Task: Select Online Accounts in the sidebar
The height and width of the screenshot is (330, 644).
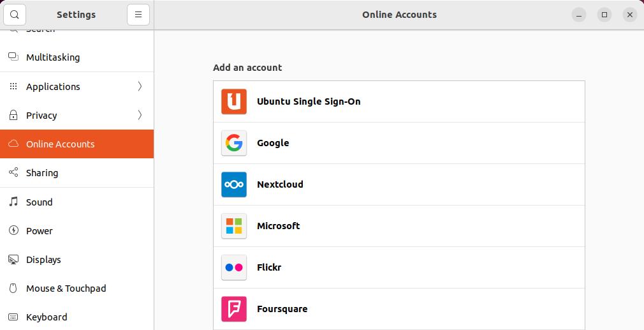Action: [77, 144]
